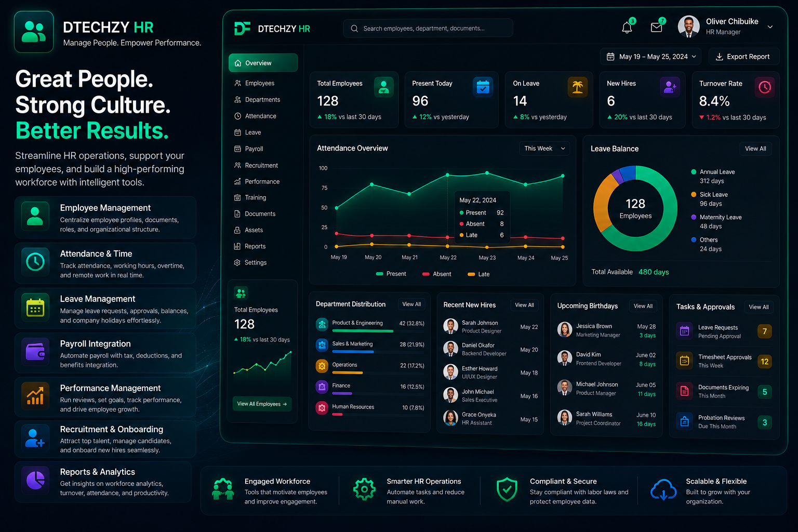Open the mail envelope icon
Image resolution: width=798 pixels, height=532 pixels.
pos(657,28)
